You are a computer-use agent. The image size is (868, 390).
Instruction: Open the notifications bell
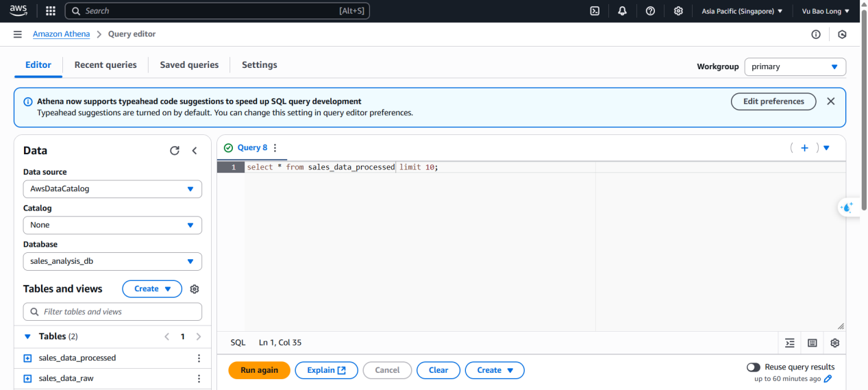click(622, 11)
